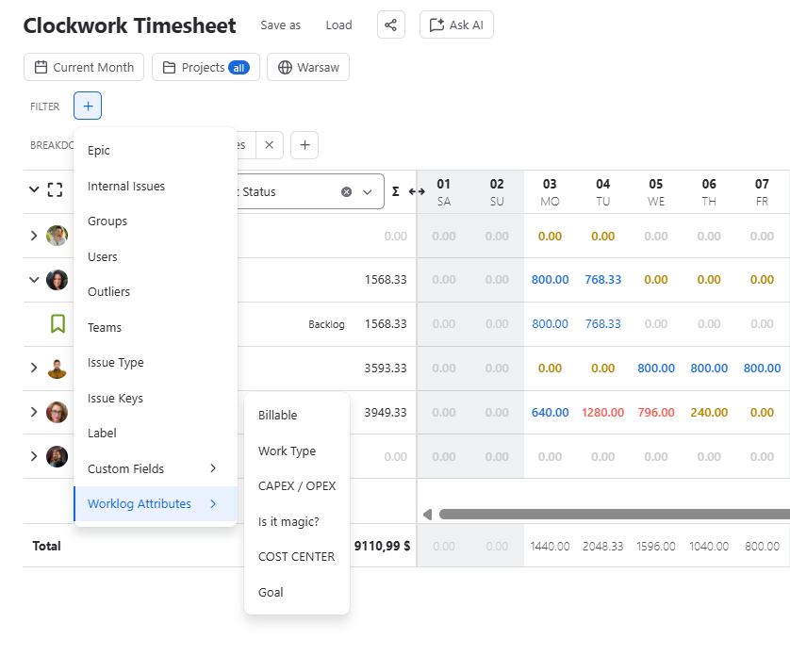Click avatar of user with 1568.33

[57, 280]
